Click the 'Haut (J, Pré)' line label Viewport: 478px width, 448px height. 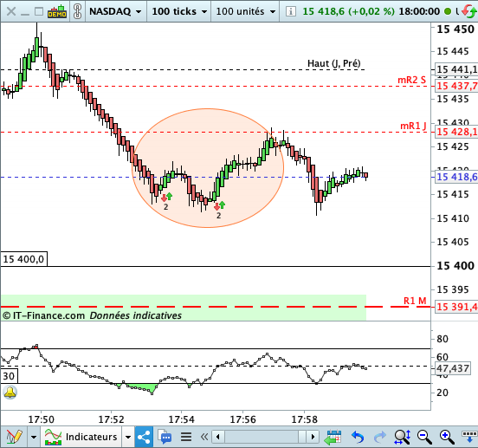[x=333, y=63]
